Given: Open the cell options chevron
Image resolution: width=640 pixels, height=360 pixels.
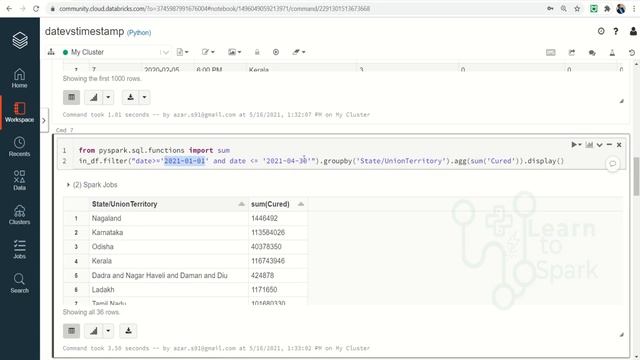Looking at the screenshot, I should point(599,145).
